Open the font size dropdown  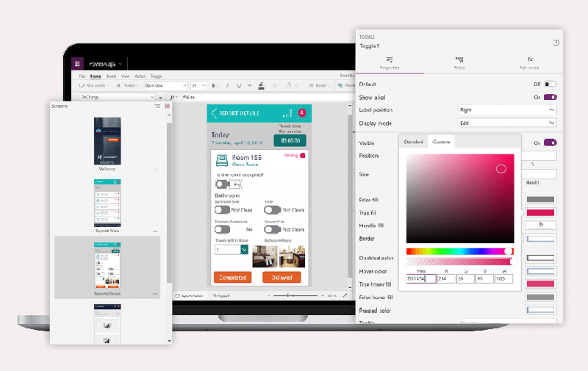pyautogui.click(x=198, y=86)
